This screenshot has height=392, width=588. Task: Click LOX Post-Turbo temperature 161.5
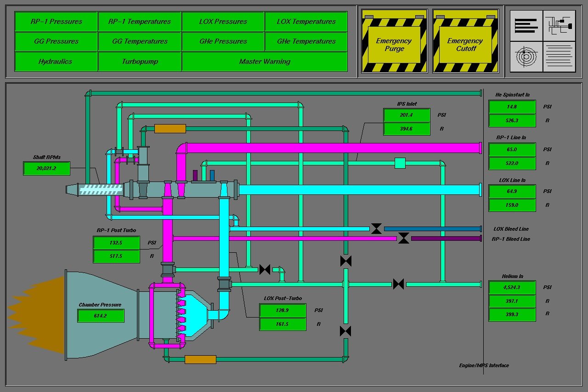(x=283, y=324)
